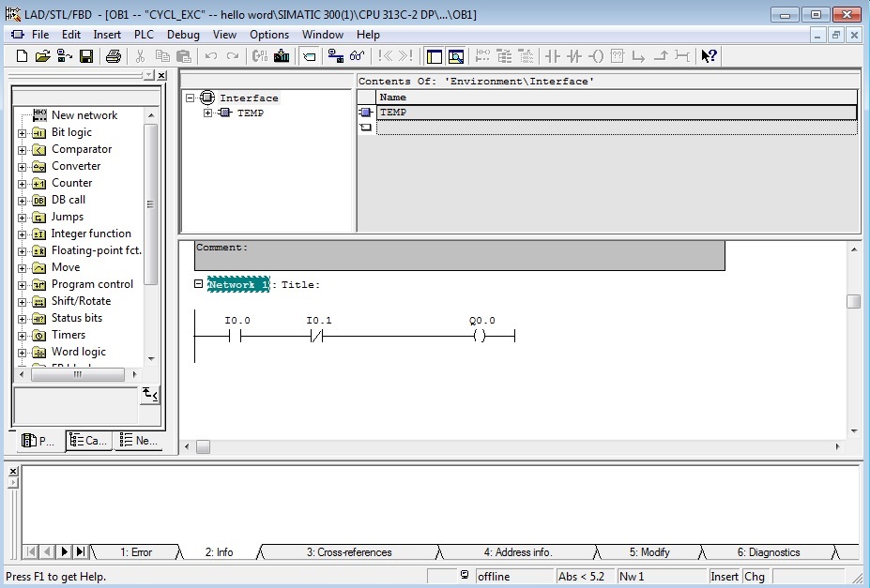Image resolution: width=870 pixels, height=588 pixels.
Task: Collapse Network 1 with its minus box
Action: 198,284
